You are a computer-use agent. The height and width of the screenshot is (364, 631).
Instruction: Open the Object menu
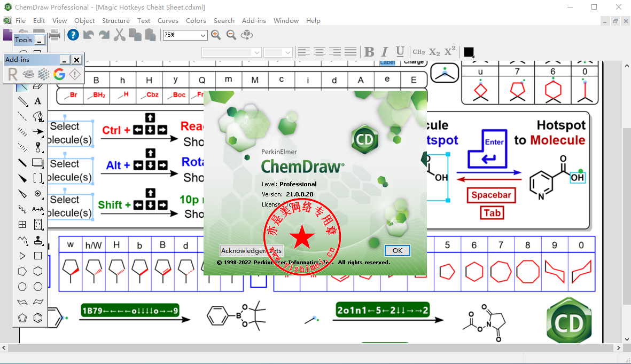point(84,20)
